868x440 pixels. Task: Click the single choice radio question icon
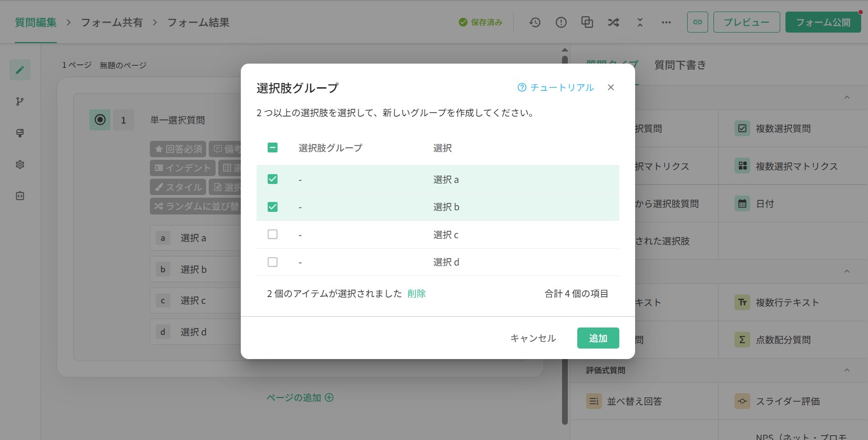click(x=100, y=120)
